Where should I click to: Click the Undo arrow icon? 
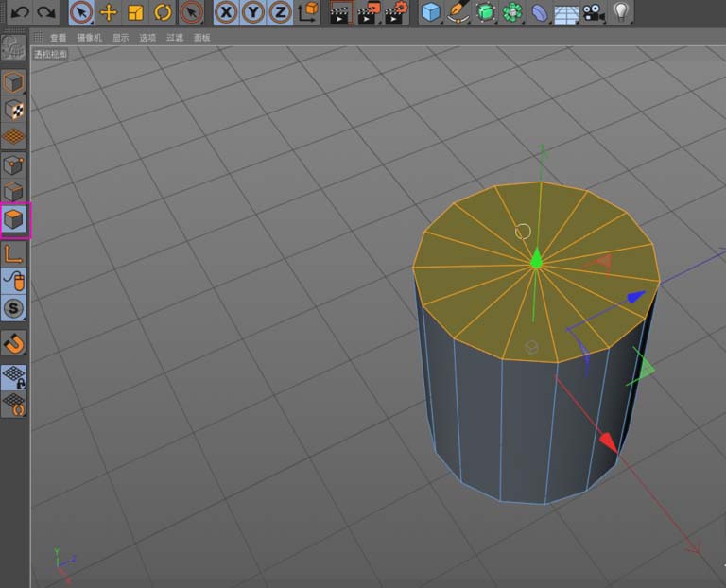tap(21, 12)
